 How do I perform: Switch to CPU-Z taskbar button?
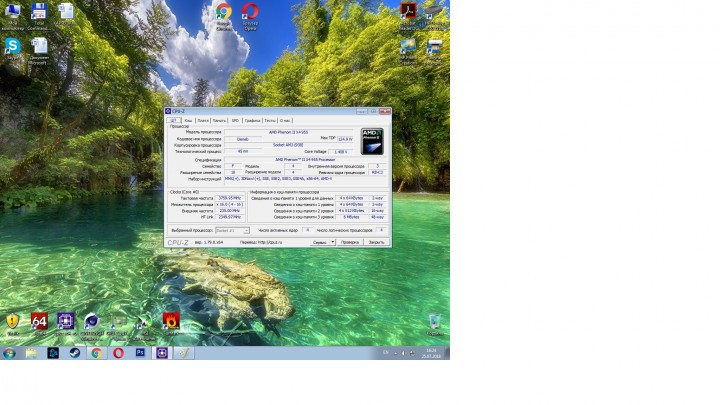(x=162, y=353)
